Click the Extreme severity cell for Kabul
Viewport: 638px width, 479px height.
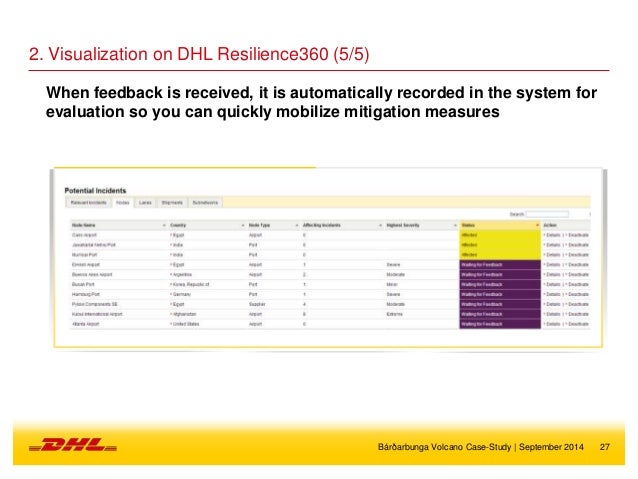[394, 314]
